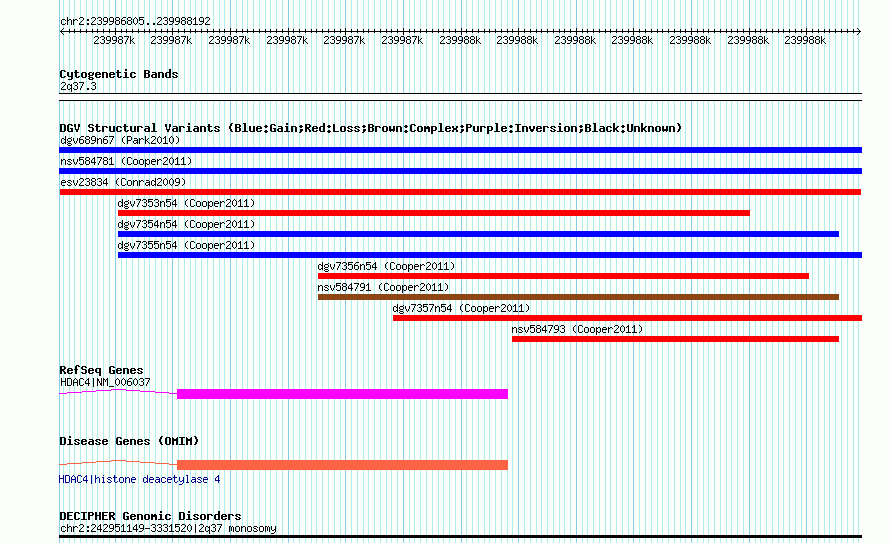Click the dgv689n67 (Park2010) blue gain bar
890x543 pixels.
coord(460,150)
